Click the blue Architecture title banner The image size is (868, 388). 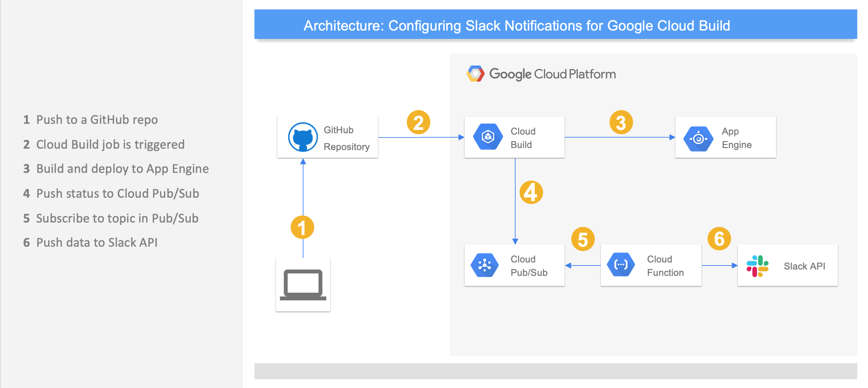pos(555,25)
